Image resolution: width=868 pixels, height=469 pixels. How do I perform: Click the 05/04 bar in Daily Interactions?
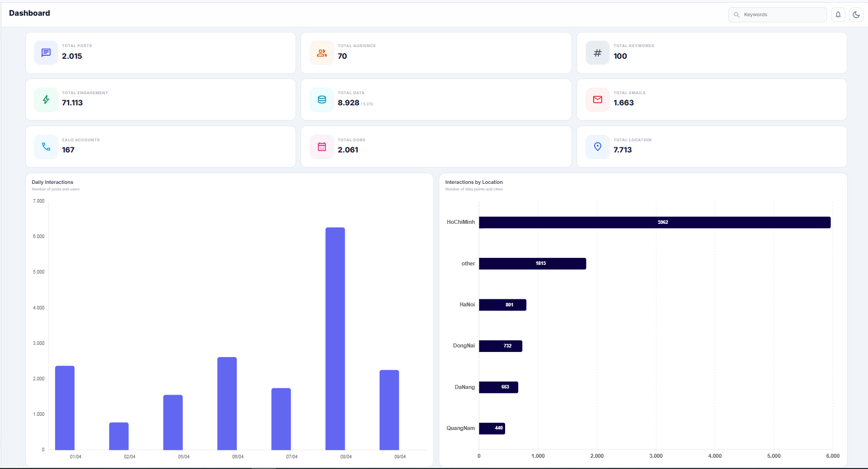coord(173,422)
